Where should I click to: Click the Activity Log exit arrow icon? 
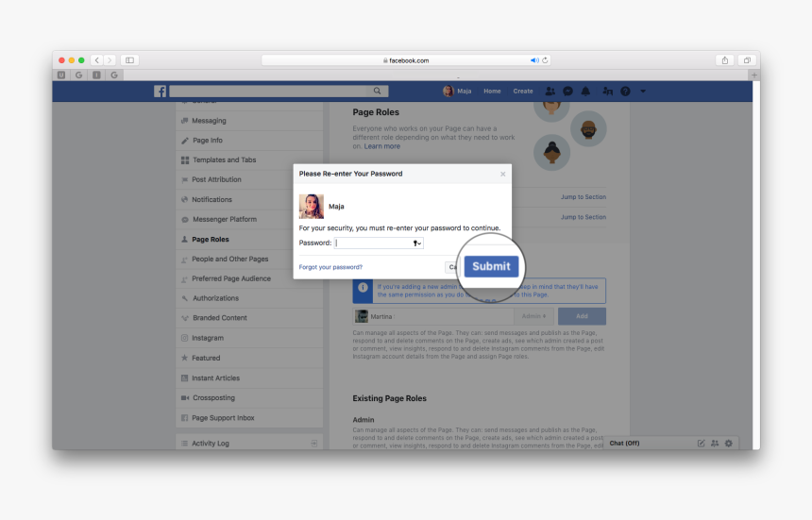tap(313, 444)
